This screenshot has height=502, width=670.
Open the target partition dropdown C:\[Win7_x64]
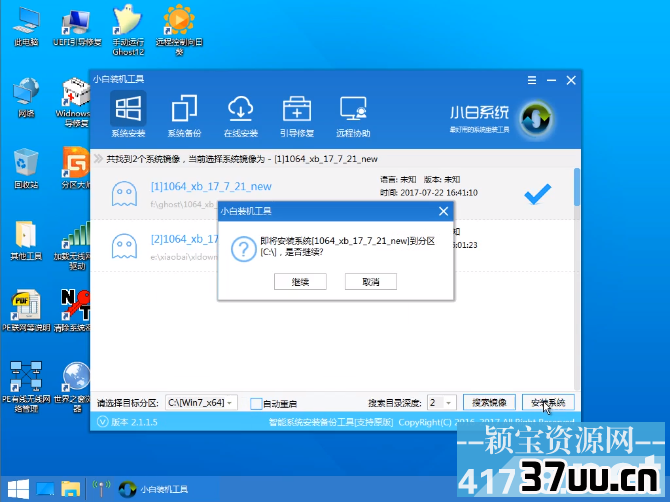tap(201, 402)
